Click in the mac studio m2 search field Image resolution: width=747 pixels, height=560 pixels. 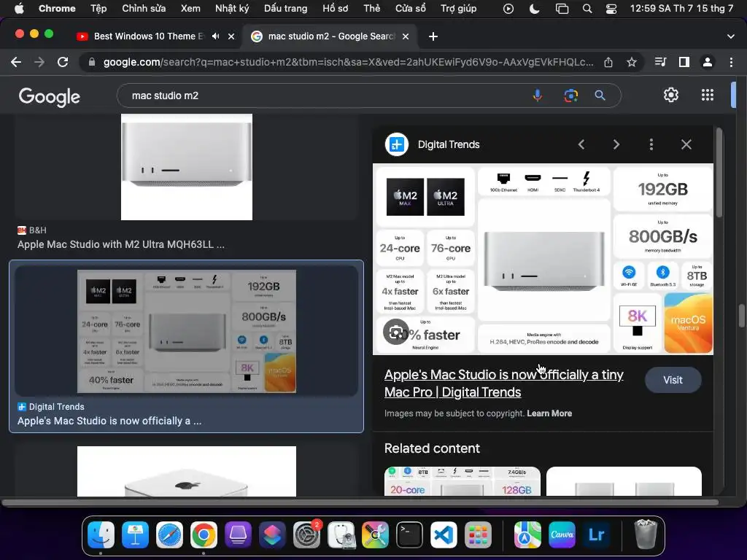pyautogui.click(x=324, y=96)
